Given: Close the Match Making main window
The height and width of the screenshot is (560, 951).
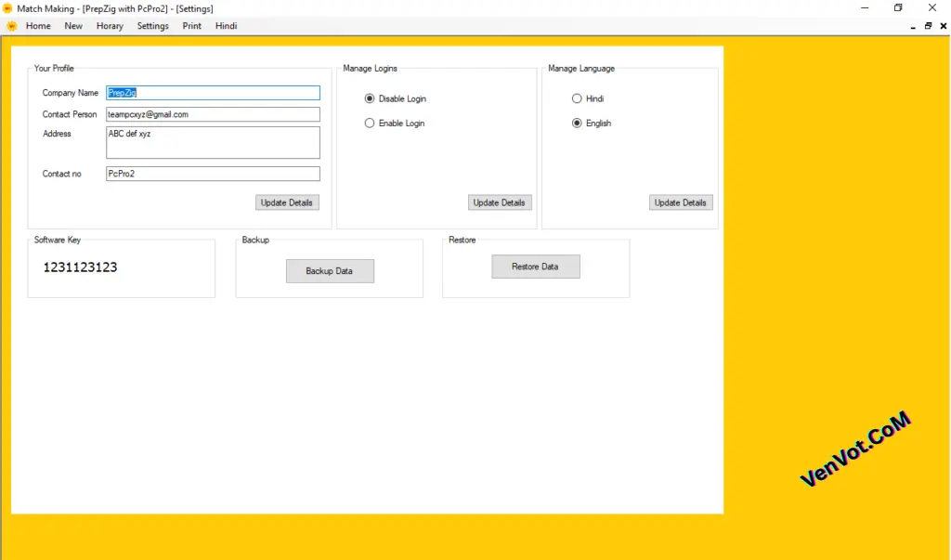Looking at the screenshot, I should click(932, 7).
